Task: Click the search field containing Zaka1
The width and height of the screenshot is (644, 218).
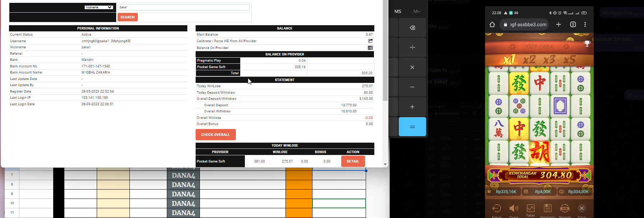Action: (184, 7)
